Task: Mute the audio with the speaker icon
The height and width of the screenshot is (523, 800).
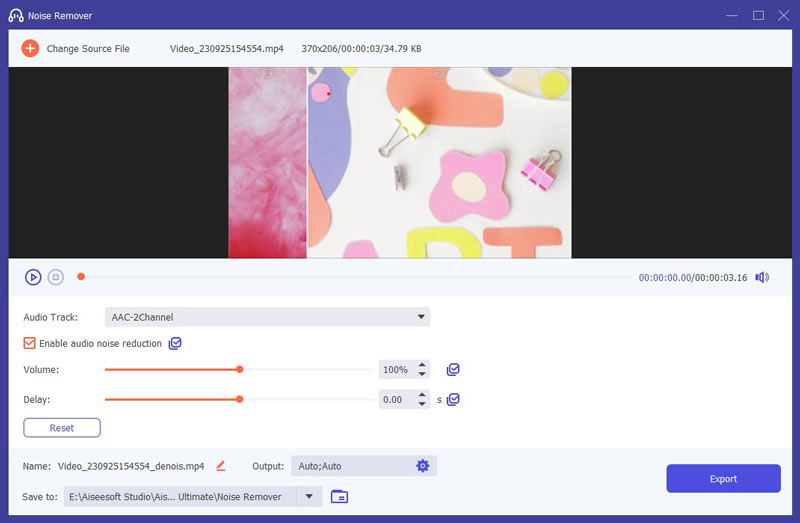Action: pos(762,277)
